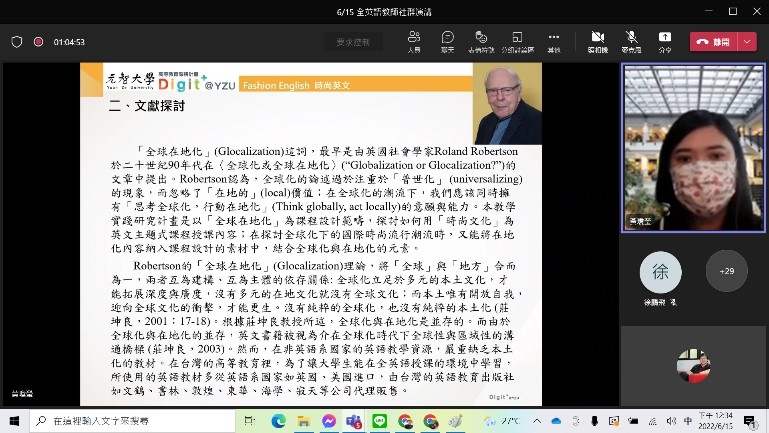Open the People participants panel
Image resolution: width=769 pixels, height=433 pixels.
[414, 41]
